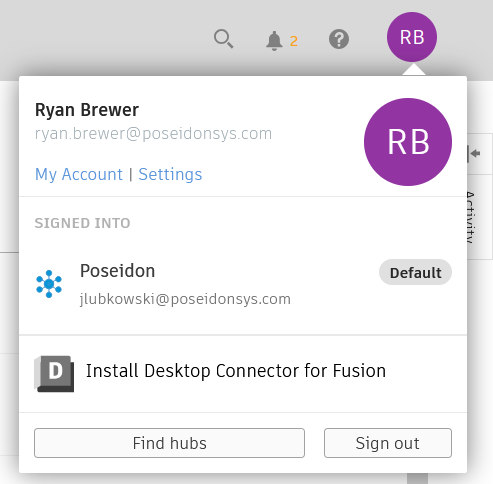Click the ryan.brewer@poseidonsys.com email text
This screenshot has height=484, width=493.
[x=153, y=134]
